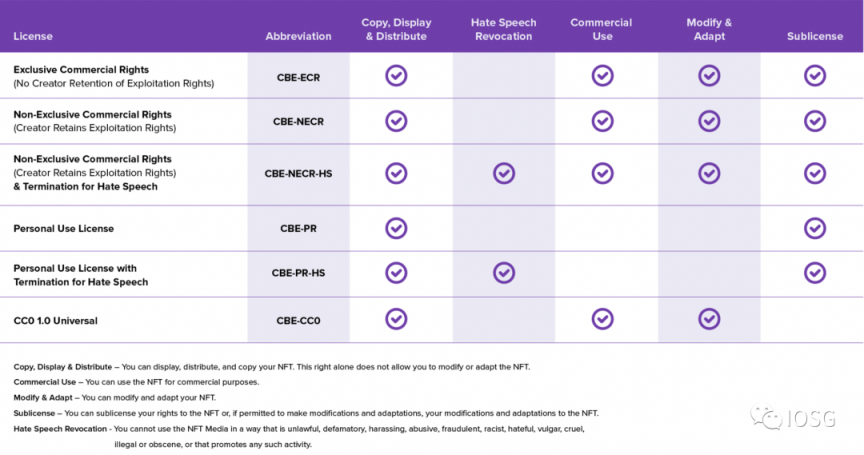Click the CBE-PR-HS Copy, Display & Distribute checkmark

[x=396, y=273]
